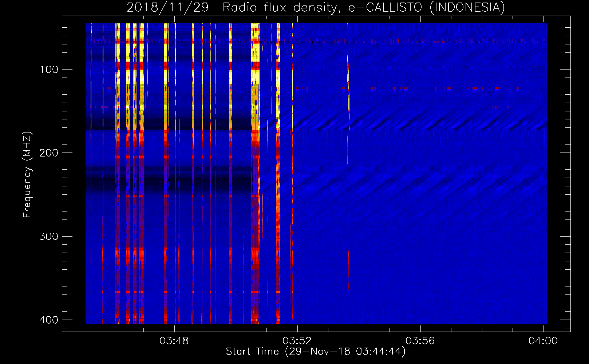
Task: Select the 'Start Time (29-Nov-18 03:44:44)' label
Action: (316, 352)
